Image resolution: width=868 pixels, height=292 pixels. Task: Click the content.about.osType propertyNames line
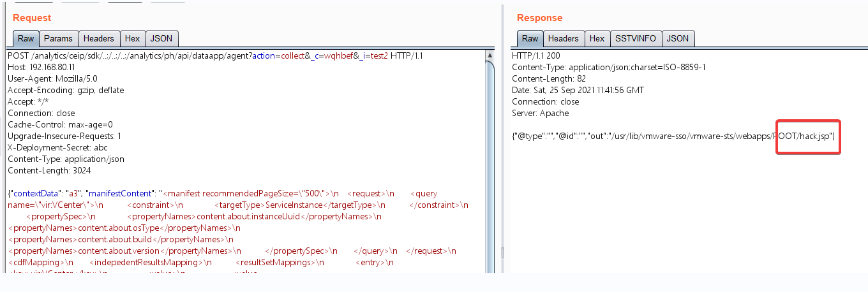point(124,228)
